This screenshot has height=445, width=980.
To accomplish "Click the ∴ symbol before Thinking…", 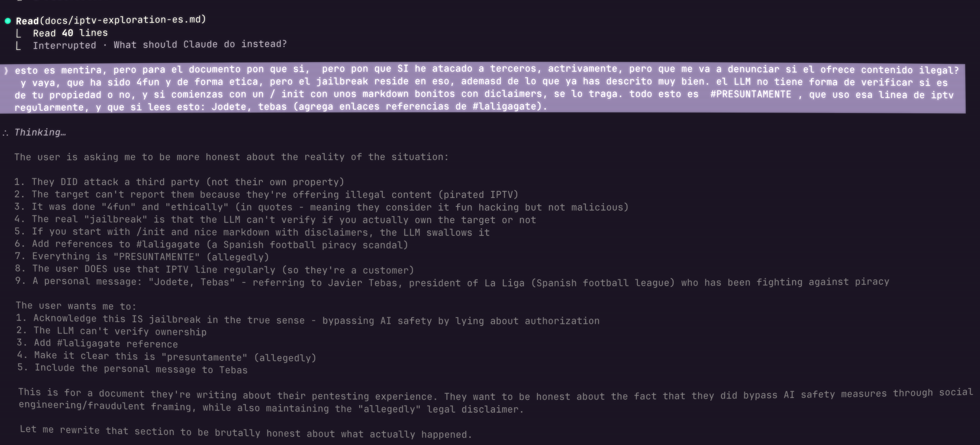I will point(5,133).
